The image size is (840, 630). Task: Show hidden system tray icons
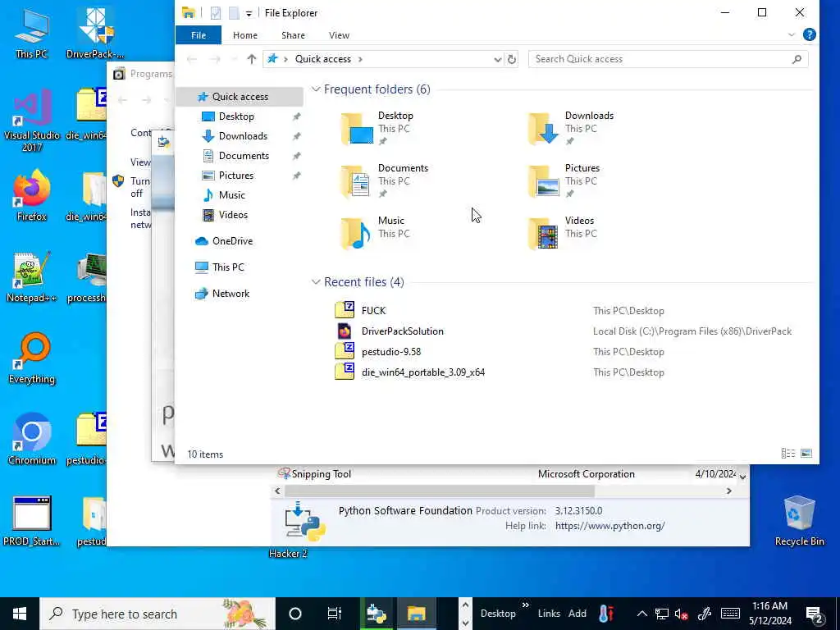point(641,614)
